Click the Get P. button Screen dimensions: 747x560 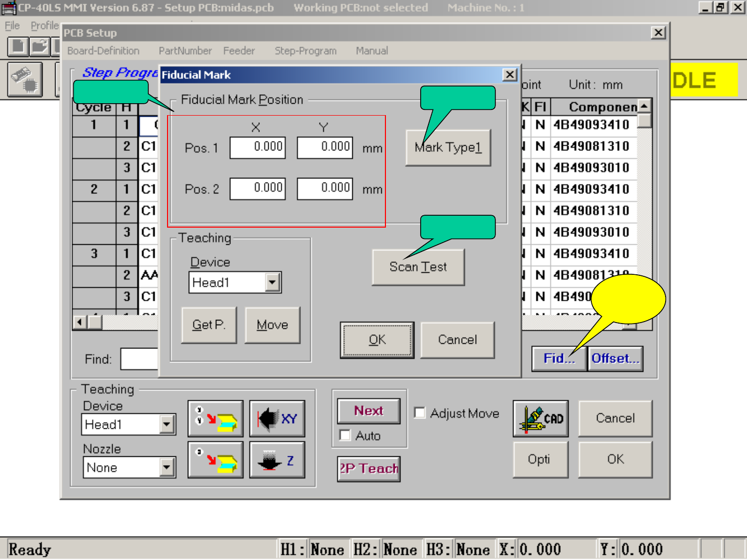pos(209,325)
